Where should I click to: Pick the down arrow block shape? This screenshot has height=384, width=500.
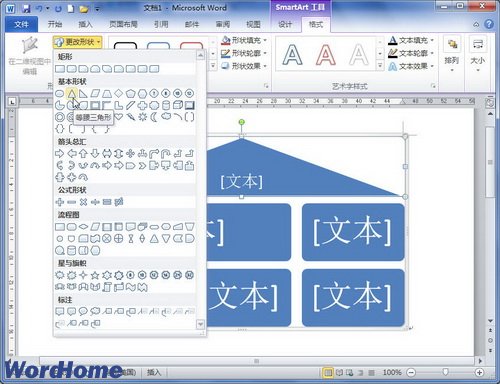click(95, 154)
